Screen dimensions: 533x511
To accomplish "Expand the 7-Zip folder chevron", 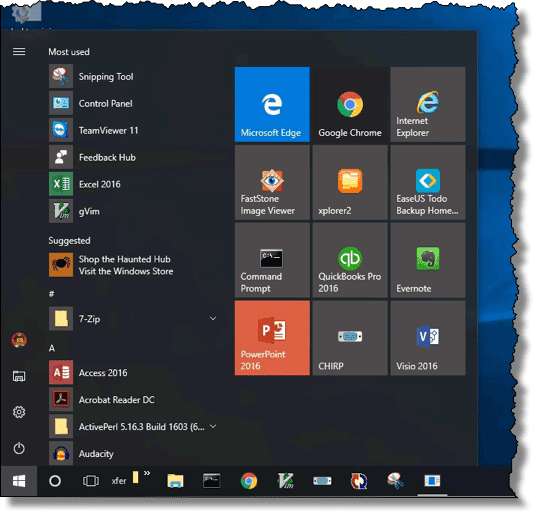I will pos(213,319).
